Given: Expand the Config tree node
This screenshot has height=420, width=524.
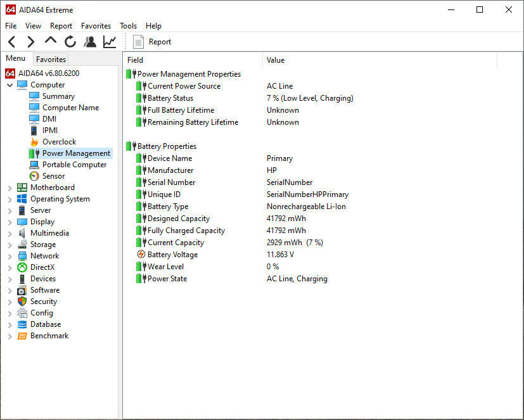Looking at the screenshot, I should (10, 314).
